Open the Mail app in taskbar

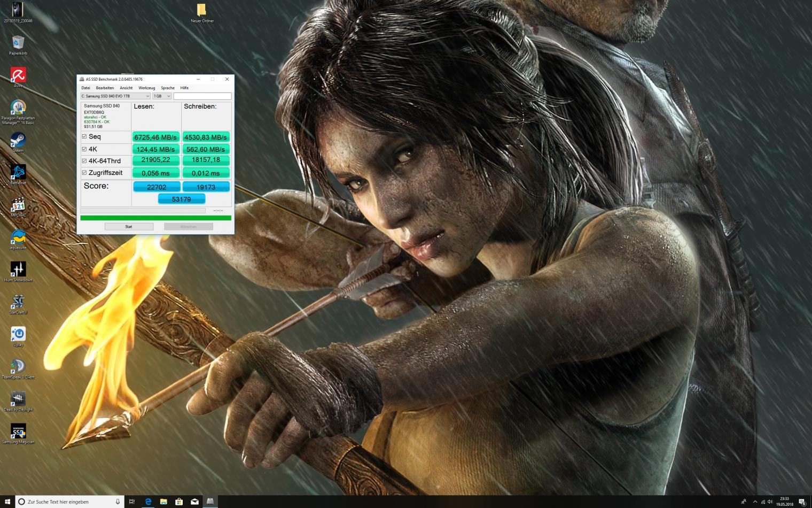click(x=194, y=502)
